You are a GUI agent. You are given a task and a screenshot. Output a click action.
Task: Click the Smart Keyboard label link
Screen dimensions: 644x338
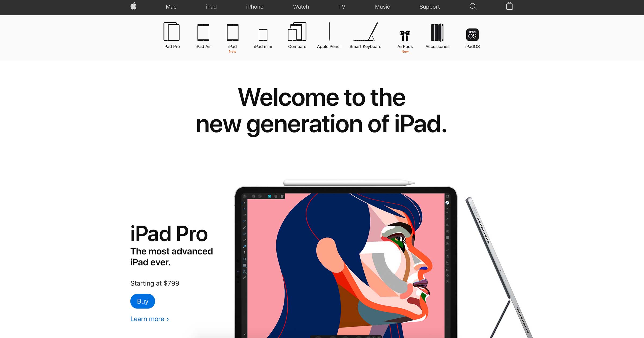coord(365,46)
